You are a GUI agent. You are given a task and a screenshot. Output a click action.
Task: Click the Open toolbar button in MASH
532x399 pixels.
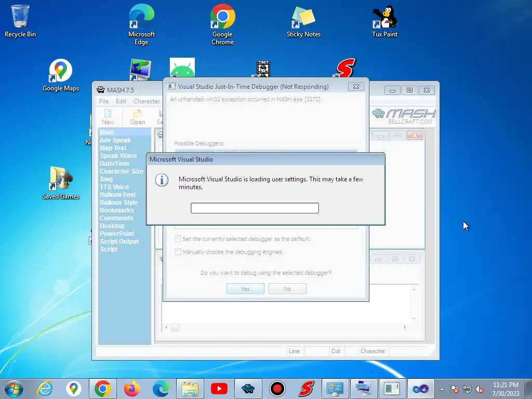tap(138, 117)
